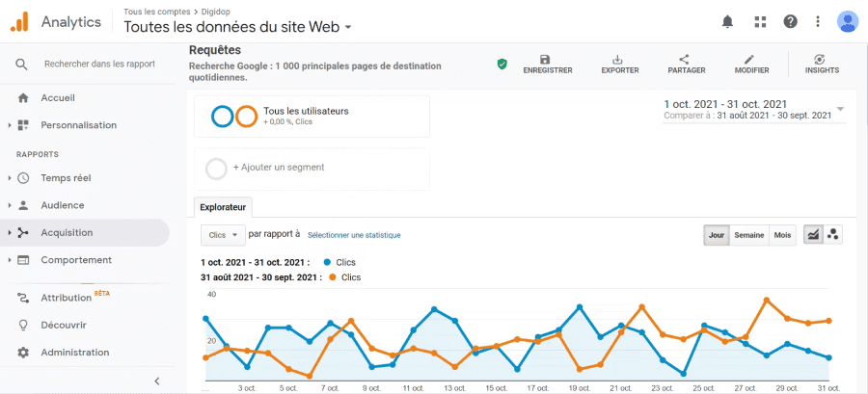Click the Comparer à date text

pyautogui.click(x=747, y=116)
